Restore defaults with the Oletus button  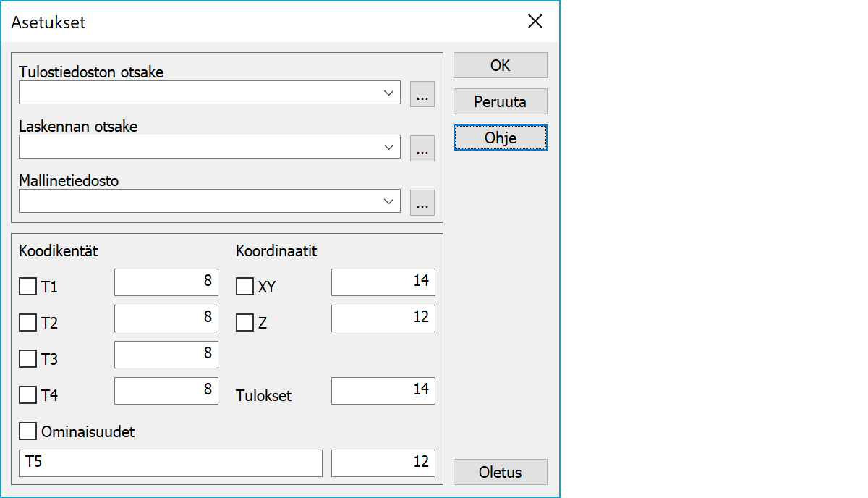[500, 473]
